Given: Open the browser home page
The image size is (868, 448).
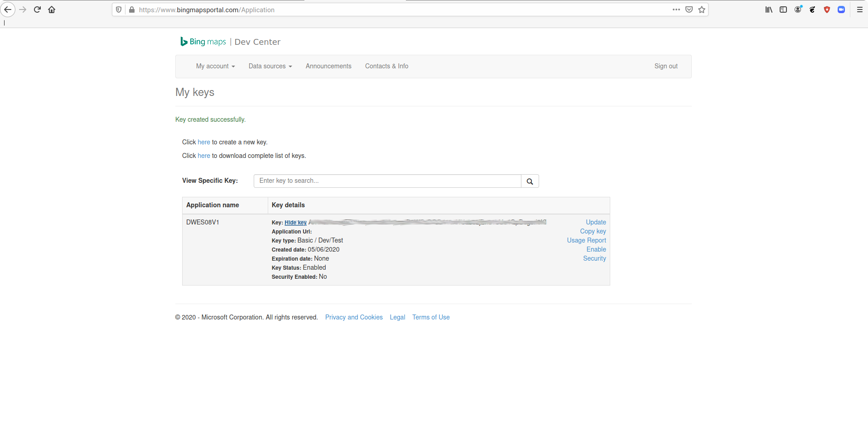Looking at the screenshot, I should coord(52,10).
